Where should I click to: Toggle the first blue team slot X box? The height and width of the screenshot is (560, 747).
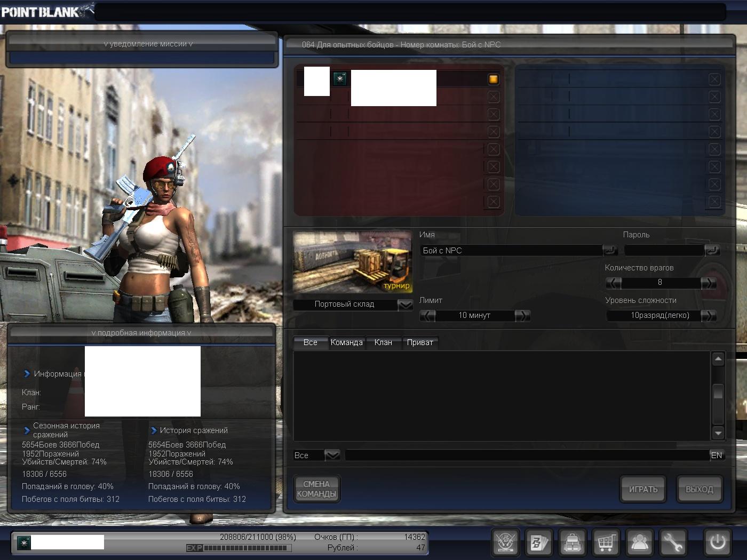tap(714, 79)
